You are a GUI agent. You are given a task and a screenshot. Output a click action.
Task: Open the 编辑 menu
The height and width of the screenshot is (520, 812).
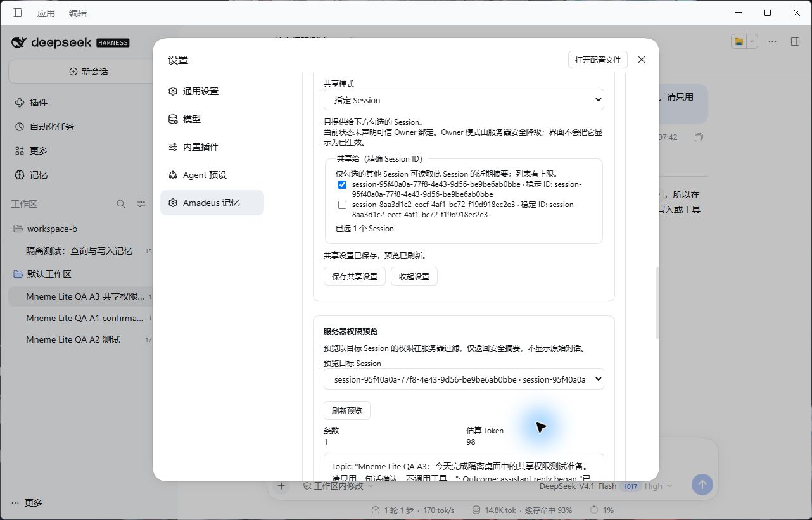[x=78, y=13]
